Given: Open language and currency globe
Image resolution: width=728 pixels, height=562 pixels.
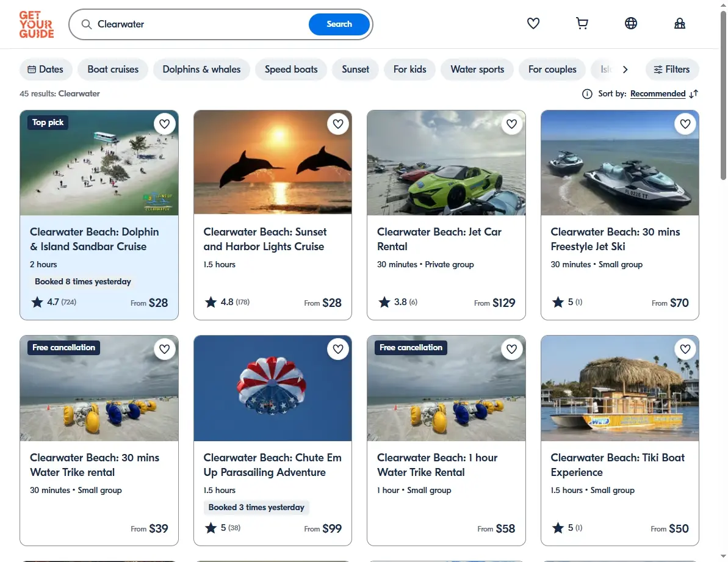Looking at the screenshot, I should click(x=630, y=23).
